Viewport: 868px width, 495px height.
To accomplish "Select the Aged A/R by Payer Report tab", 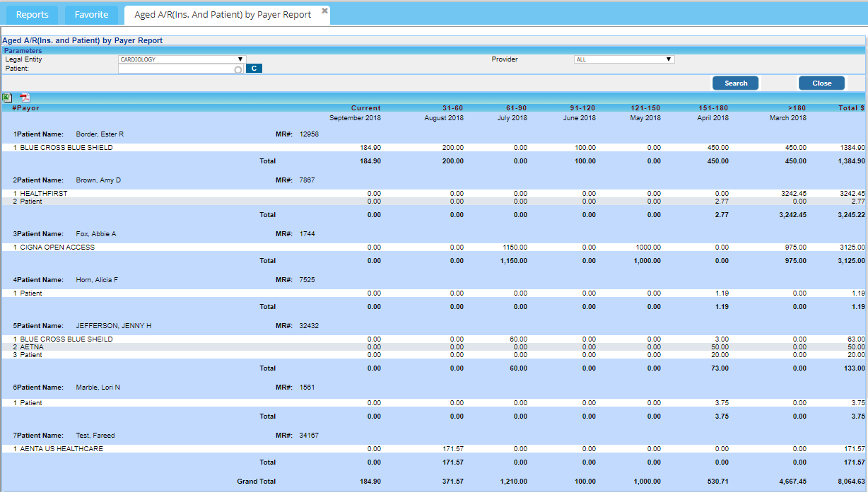I will 223,15.
